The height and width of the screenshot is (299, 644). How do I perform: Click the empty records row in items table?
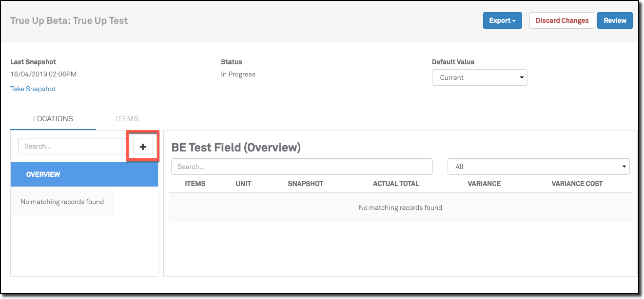[400, 207]
